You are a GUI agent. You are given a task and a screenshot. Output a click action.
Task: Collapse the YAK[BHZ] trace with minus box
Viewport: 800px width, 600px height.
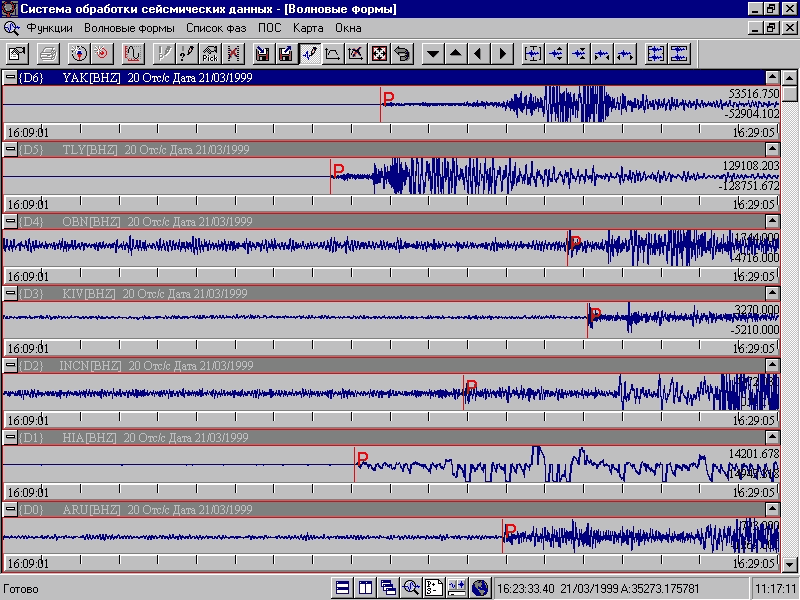pos(10,77)
